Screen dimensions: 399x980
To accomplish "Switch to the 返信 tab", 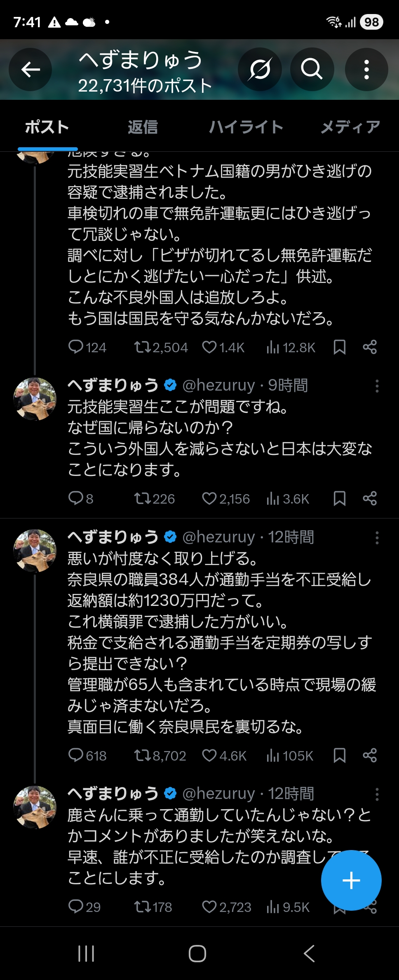I will coord(143,127).
